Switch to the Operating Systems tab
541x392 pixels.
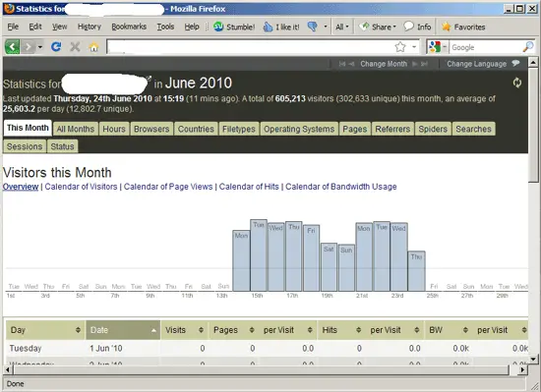pyautogui.click(x=299, y=129)
